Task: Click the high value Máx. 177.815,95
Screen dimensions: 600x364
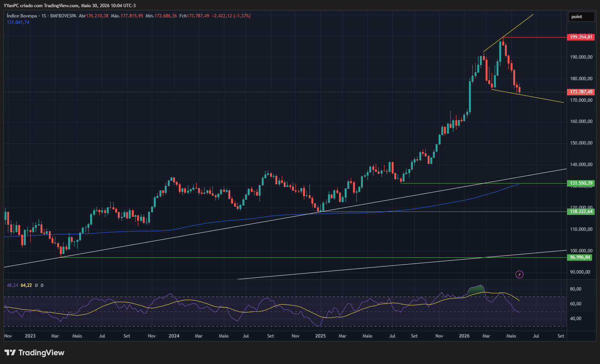Action: click(x=127, y=16)
